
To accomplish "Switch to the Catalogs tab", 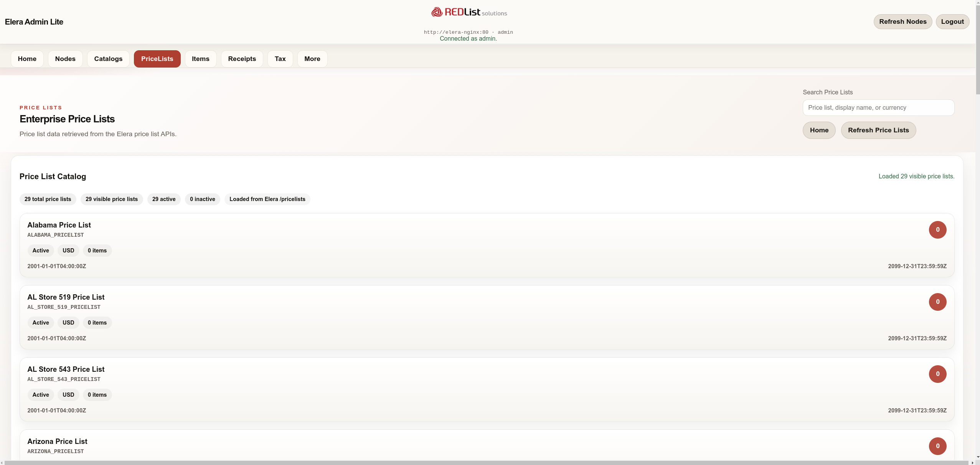I will coord(108,59).
